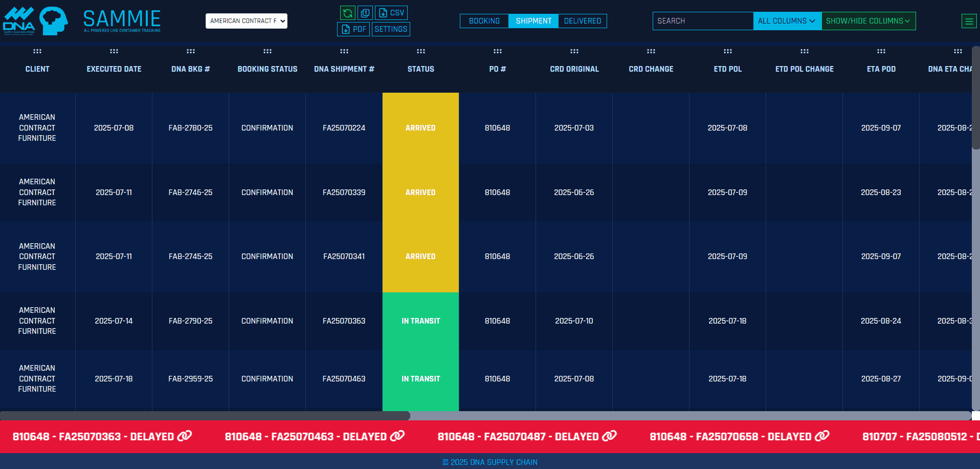This screenshot has width=980, height=469.
Task: Open link icon for FA25070658 delayed alert
Action: coord(822,436)
